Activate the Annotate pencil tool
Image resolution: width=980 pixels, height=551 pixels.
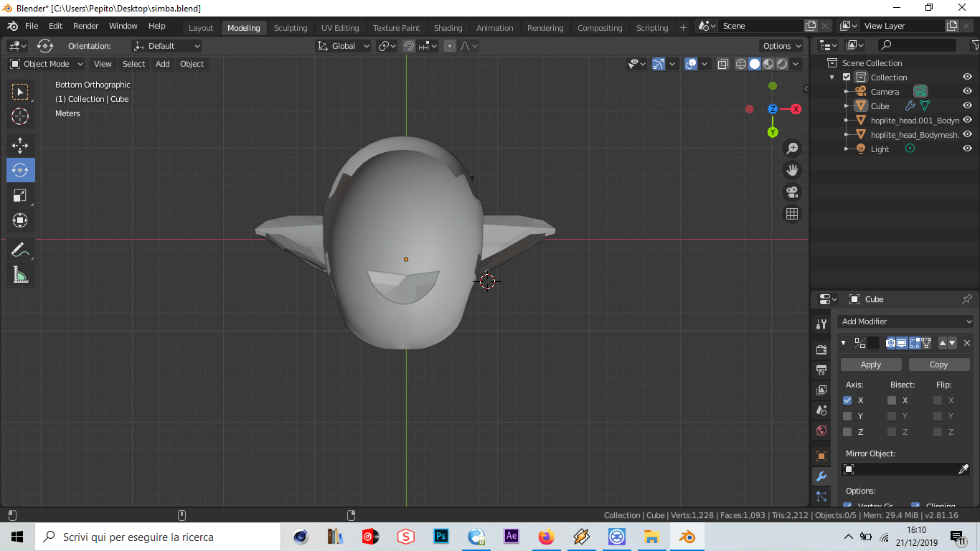(20, 250)
